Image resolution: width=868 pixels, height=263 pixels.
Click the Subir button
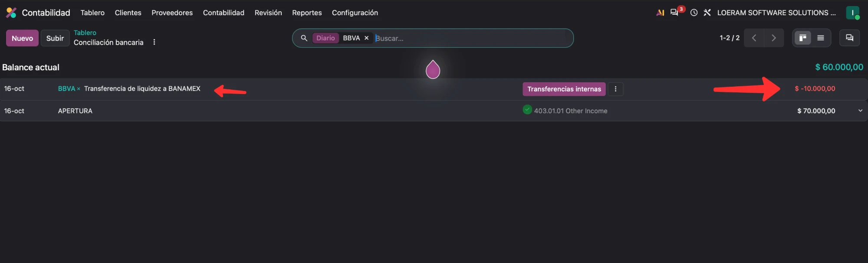click(55, 38)
